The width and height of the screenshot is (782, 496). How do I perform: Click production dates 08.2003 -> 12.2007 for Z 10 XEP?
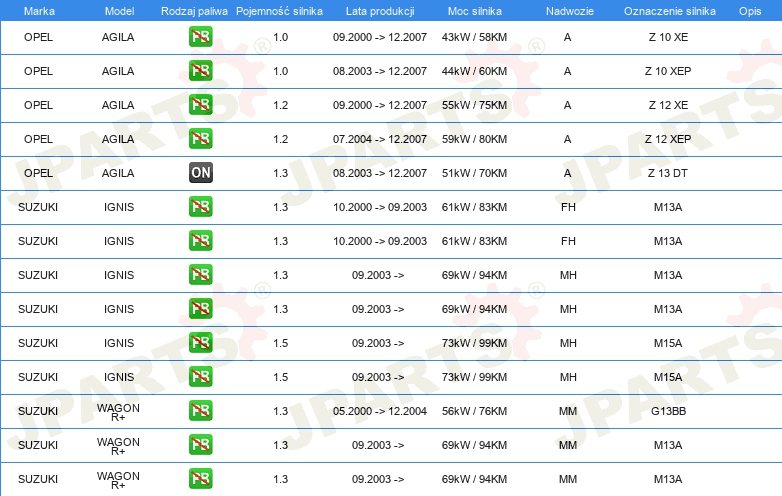point(380,71)
